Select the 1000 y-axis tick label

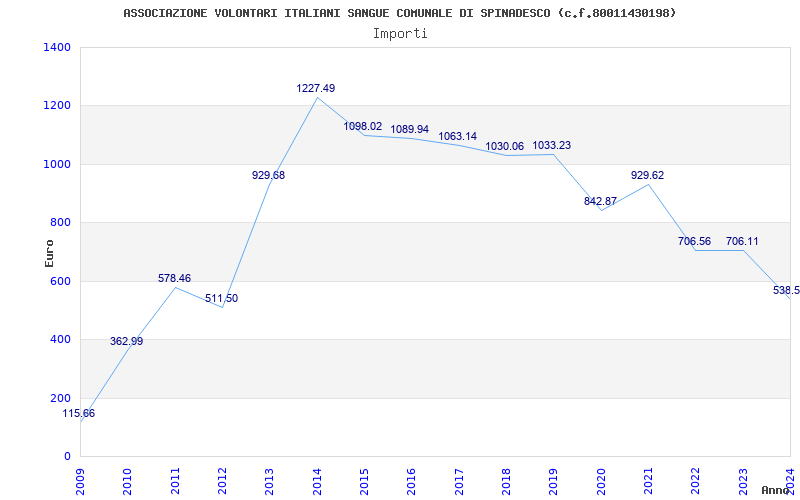tap(57, 164)
